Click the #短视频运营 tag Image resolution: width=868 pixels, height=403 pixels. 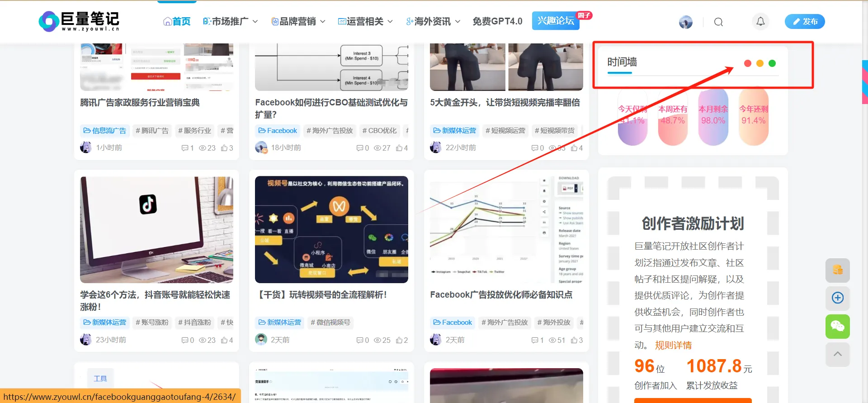(x=505, y=131)
